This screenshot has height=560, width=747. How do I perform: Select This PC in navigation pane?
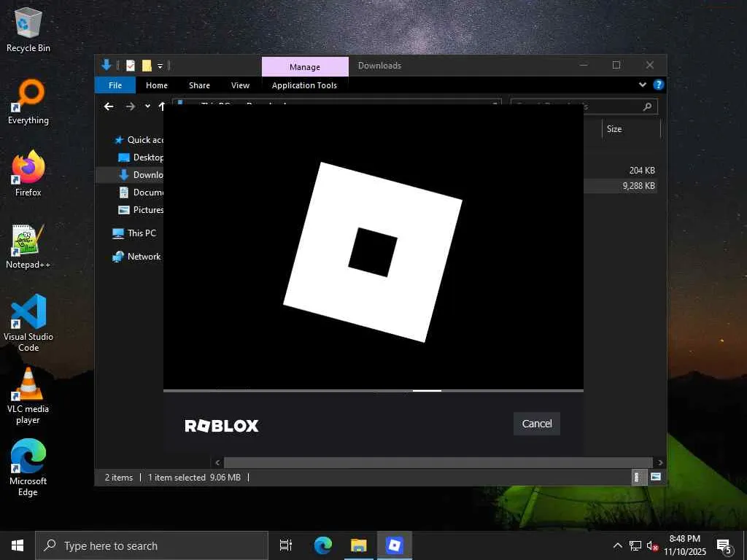134,233
